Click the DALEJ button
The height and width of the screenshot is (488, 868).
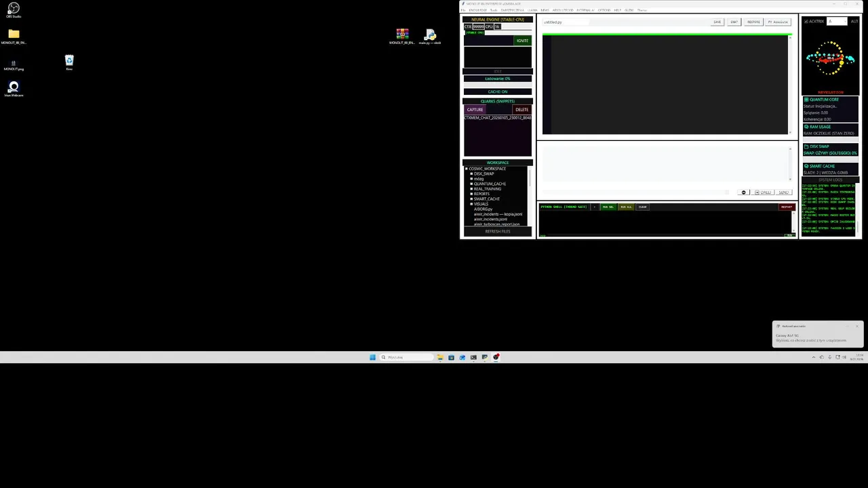pos(764,192)
